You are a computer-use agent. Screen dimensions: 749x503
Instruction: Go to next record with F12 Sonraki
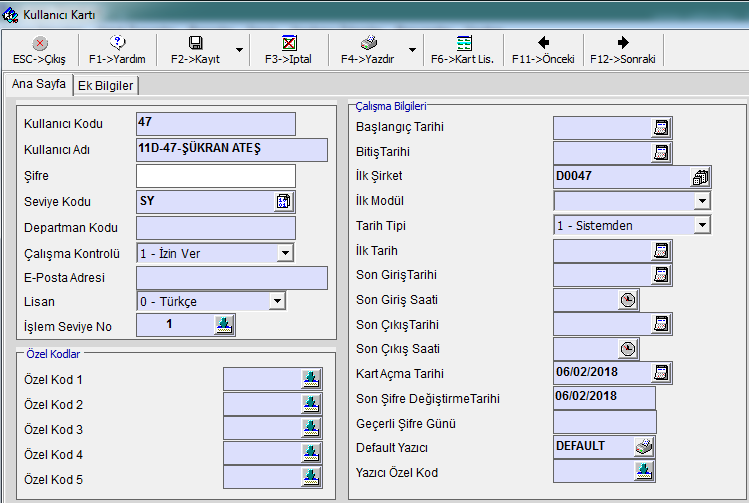point(623,44)
